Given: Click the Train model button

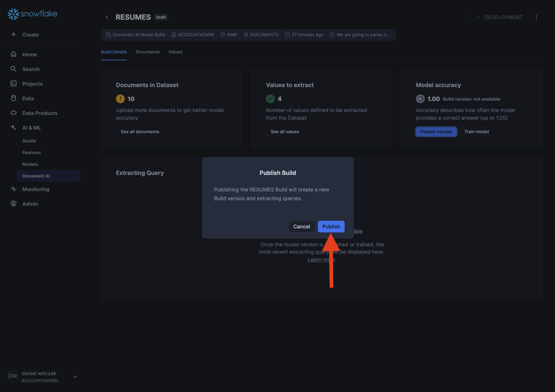Looking at the screenshot, I should pyautogui.click(x=476, y=132).
